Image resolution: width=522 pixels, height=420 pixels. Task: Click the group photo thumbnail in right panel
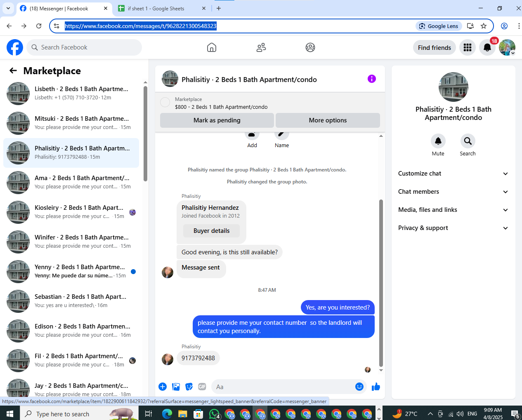pyautogui.click(x=454, y=87)
